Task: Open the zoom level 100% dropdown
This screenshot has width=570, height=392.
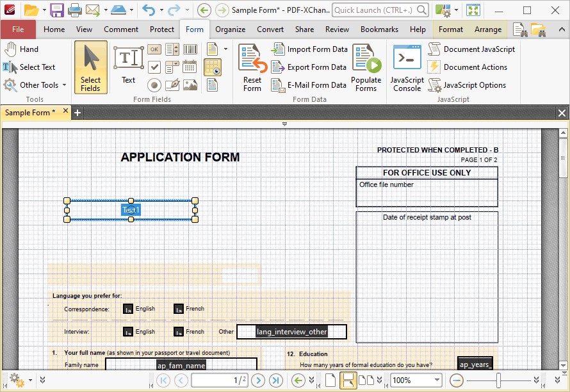Action: 437,380
